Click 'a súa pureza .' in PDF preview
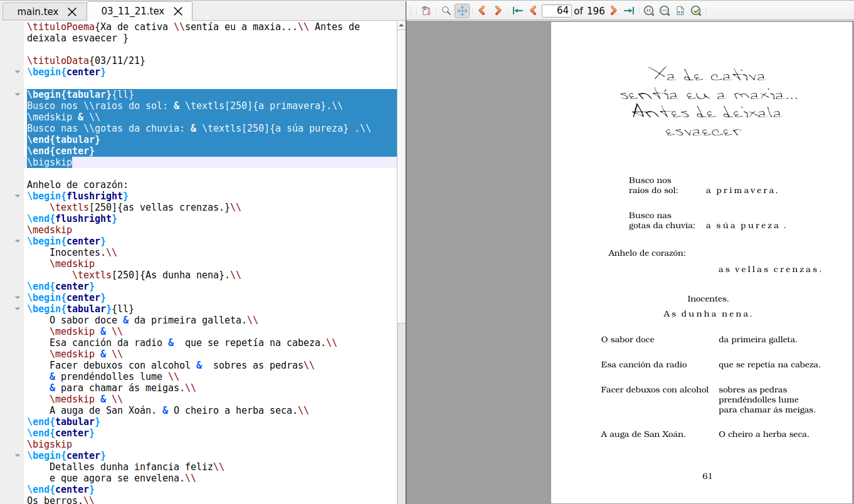854x504 pixels. point(746,226)
